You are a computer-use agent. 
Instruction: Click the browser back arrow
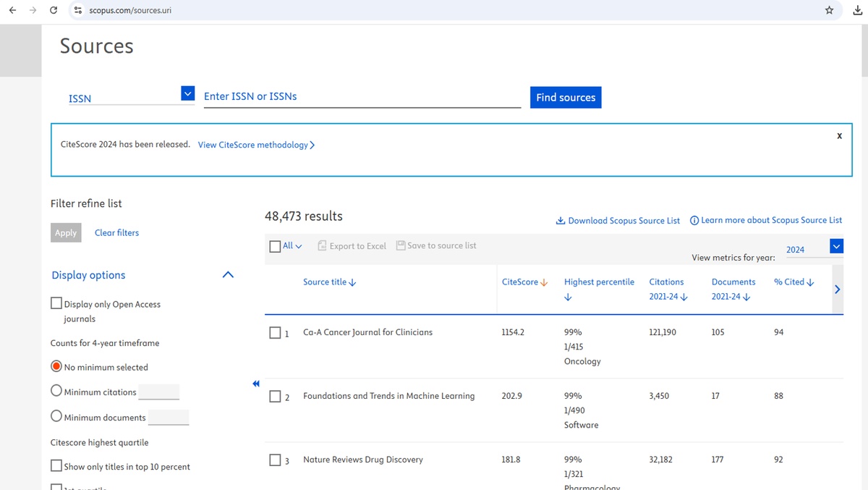pos(12,10)
